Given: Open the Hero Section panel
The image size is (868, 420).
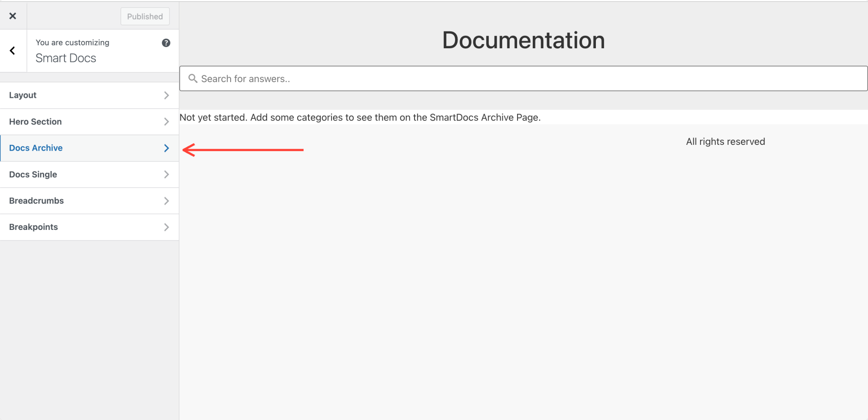Looking at the screenshot, I should tap(89, 122).
